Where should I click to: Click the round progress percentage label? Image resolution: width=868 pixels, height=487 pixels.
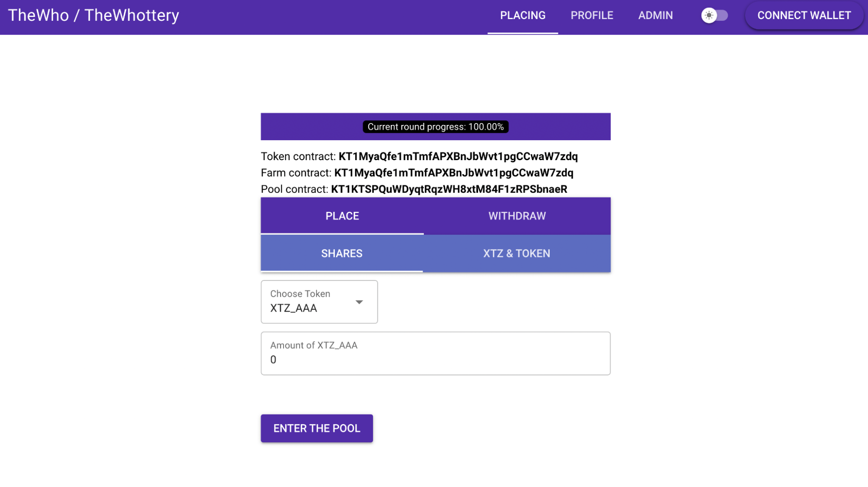tap(436, 127)
